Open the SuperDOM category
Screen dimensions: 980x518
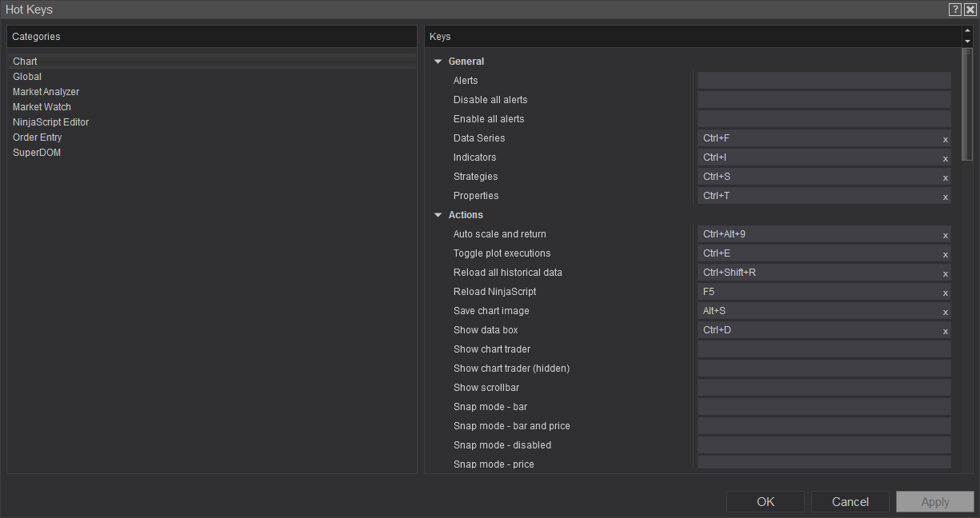(37, 153)
